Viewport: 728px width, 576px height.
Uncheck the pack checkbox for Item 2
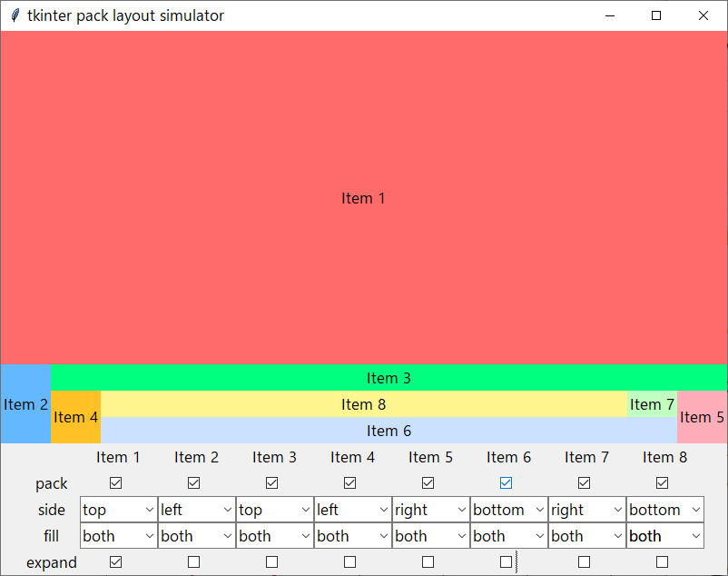tap(193, 483)
